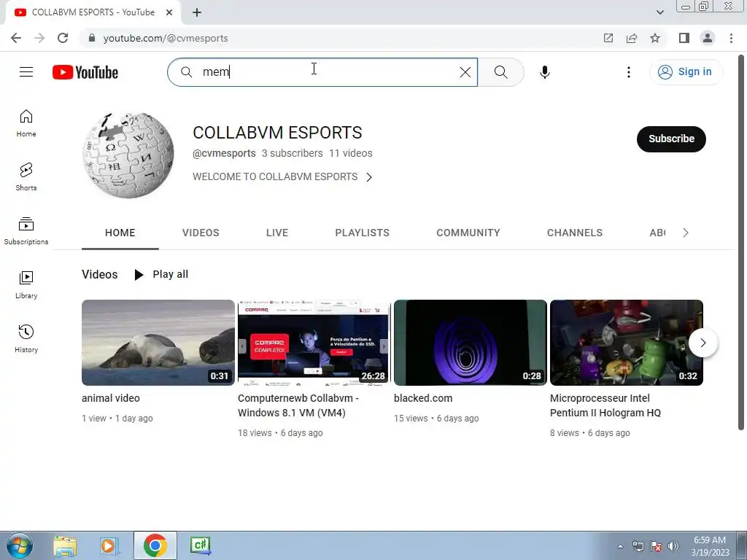The width and height of the screenshot is (747, 560).
Task: Click the @cvmesports channel handle
Action: (224, 153)
